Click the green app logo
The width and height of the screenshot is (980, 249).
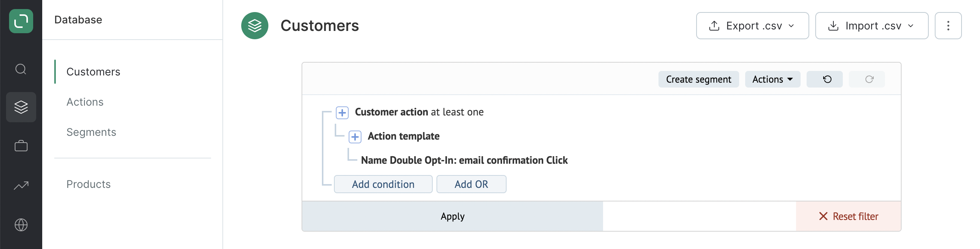21,21
